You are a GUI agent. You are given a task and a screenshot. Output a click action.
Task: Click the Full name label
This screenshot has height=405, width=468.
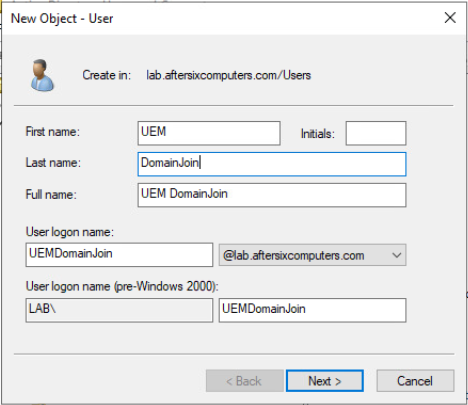pyautogui.click(x=51, y=194)
